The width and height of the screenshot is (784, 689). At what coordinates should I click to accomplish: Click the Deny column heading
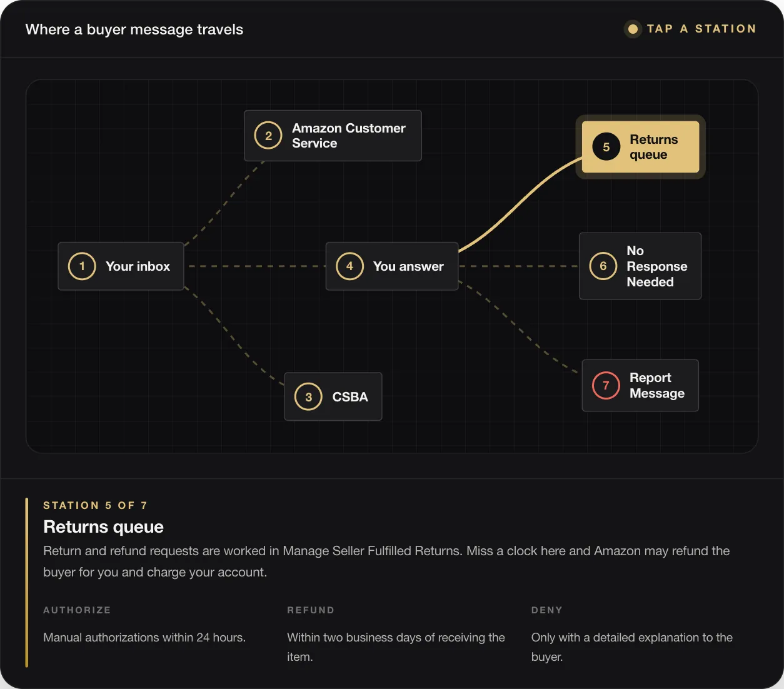tap(547, 610)
